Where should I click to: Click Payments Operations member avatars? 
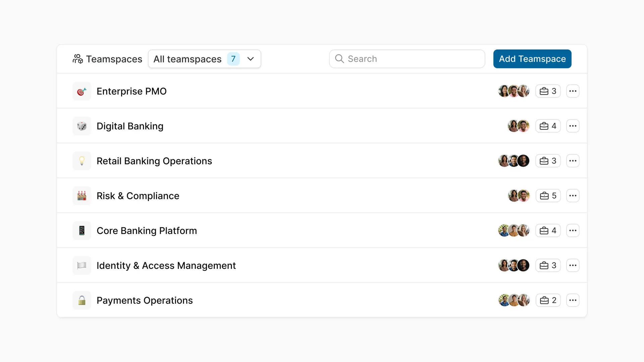tap(514, 300)
